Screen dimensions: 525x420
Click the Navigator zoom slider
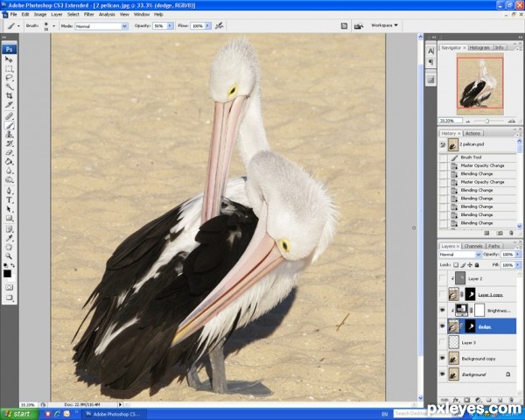tap(486, 121)
